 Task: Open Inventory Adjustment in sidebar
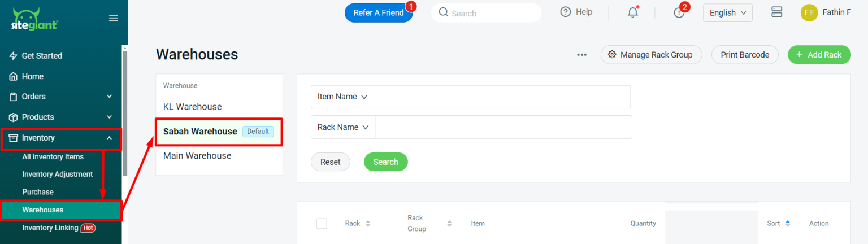click(58, 174)
